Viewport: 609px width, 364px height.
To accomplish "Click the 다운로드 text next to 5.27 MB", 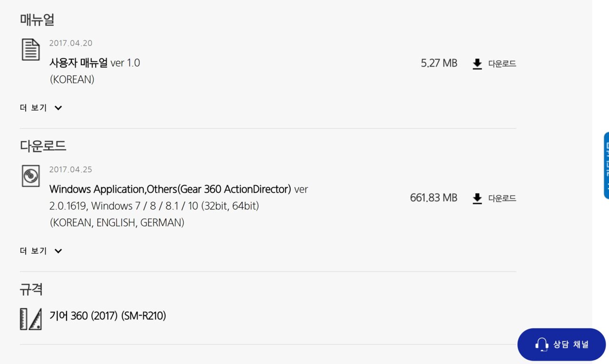I will [x=502, y=64].
